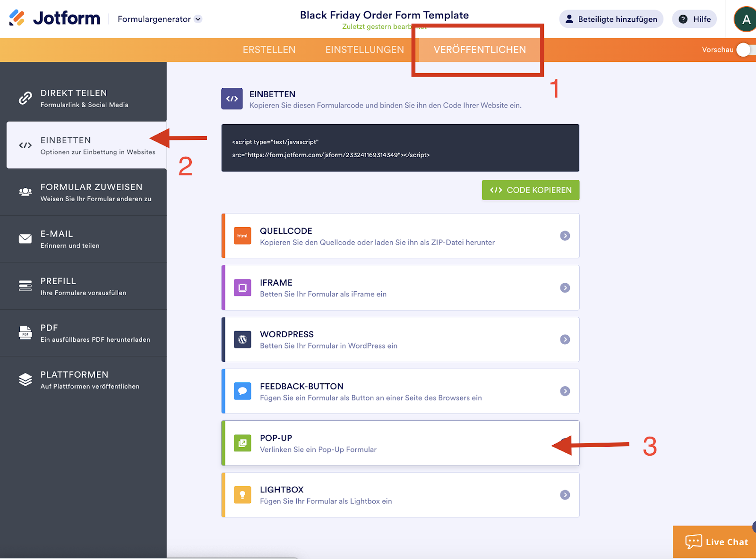Click the form title Black Friday Order Form Template
Viewport: 756px width, 559px height.
[385, 15]
